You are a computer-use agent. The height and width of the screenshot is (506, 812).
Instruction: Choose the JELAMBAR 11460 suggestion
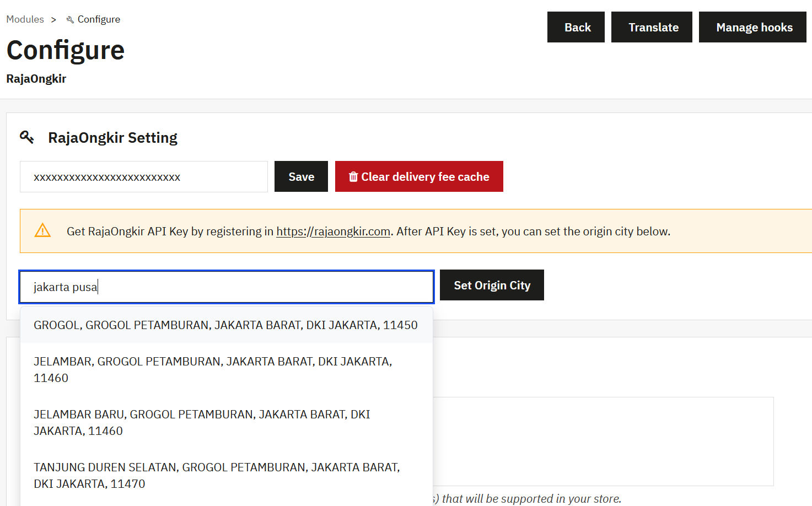226,370
